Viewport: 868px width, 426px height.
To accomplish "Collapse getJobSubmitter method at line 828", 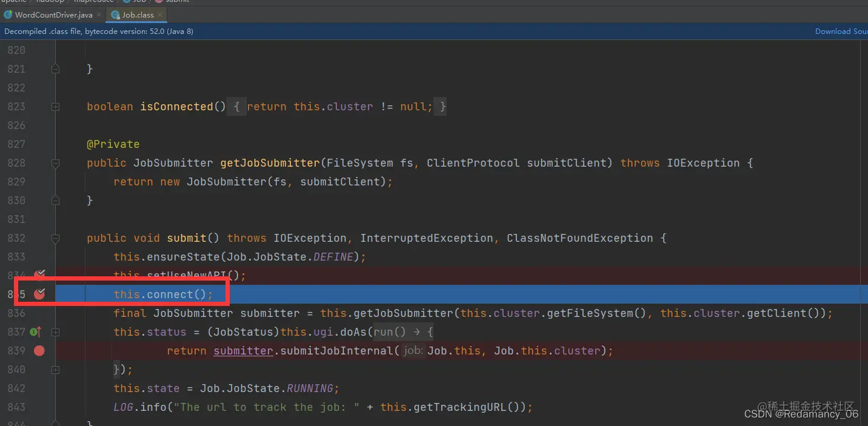I will click(55, 163).
